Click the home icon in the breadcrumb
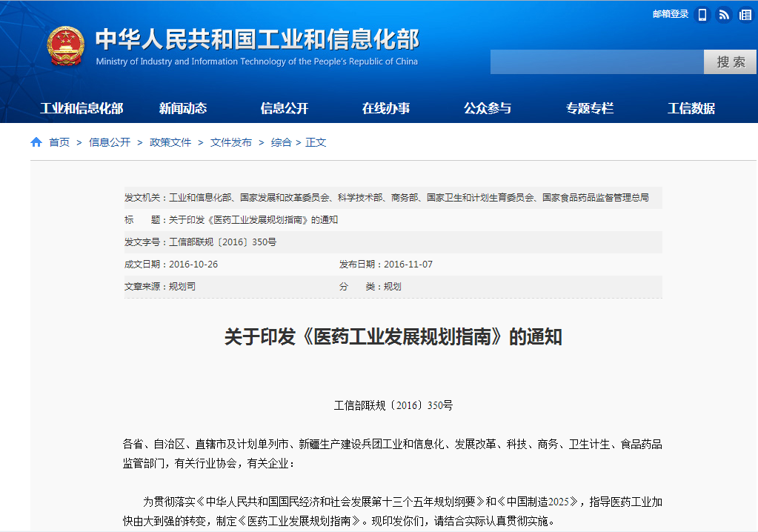This screenshot has height=532, width=758. click(x=36, y=142)
